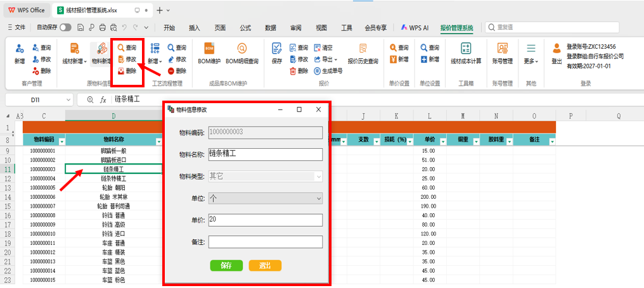Switch to the WPS Office home tab

27,10
